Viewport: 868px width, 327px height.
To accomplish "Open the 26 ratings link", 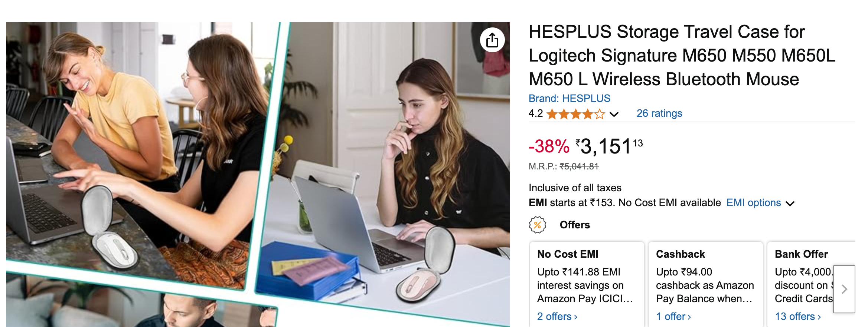I will tap(659, 113).
